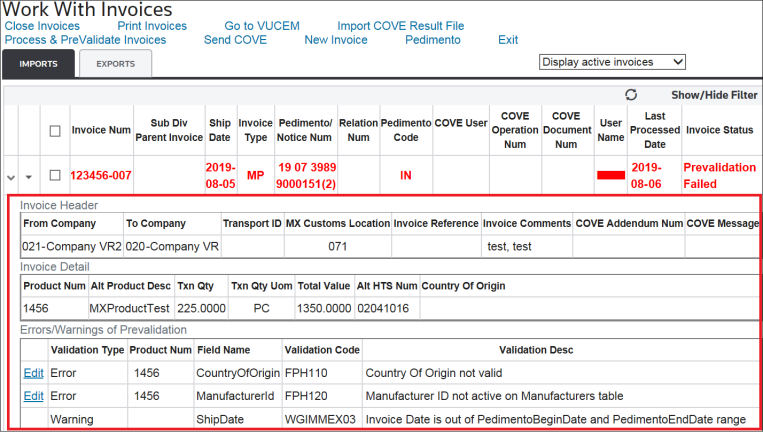Click the COVE Operation Num column header
This screenshot has height=432, width=763.
515,130
